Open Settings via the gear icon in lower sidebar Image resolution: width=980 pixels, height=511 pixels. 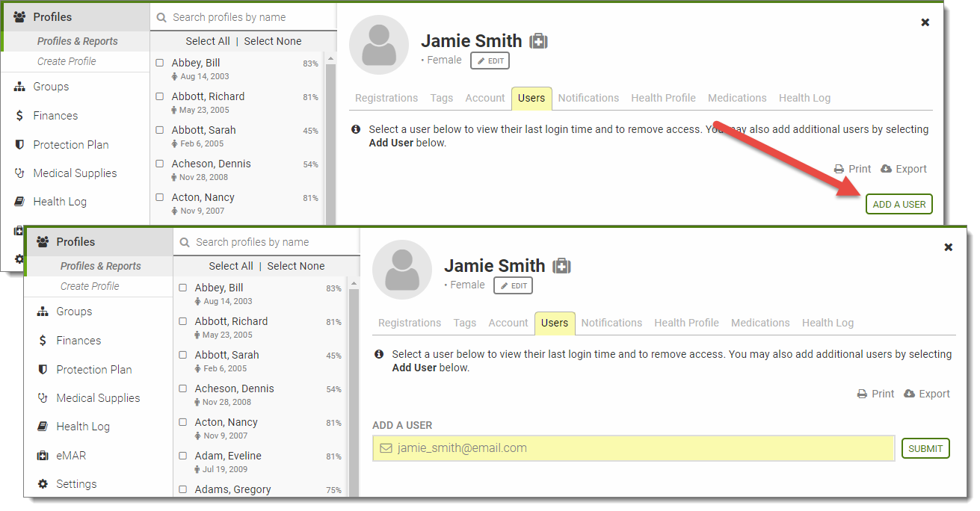coord(43,484)
